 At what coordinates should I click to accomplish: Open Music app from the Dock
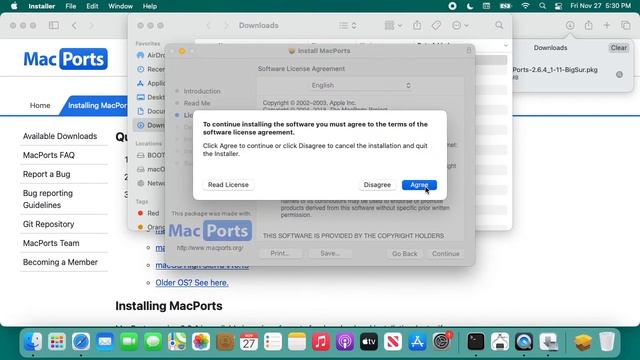(x=321, y=342)
